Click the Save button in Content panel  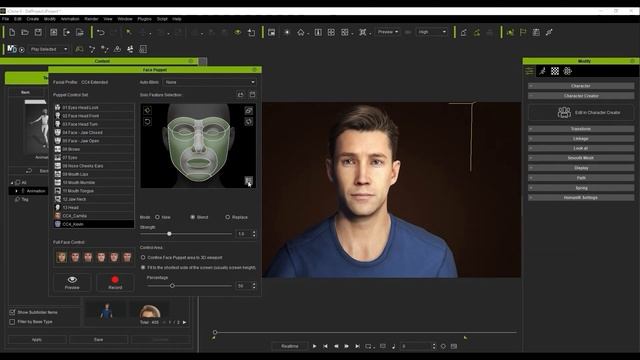click(x=98, y=340)
